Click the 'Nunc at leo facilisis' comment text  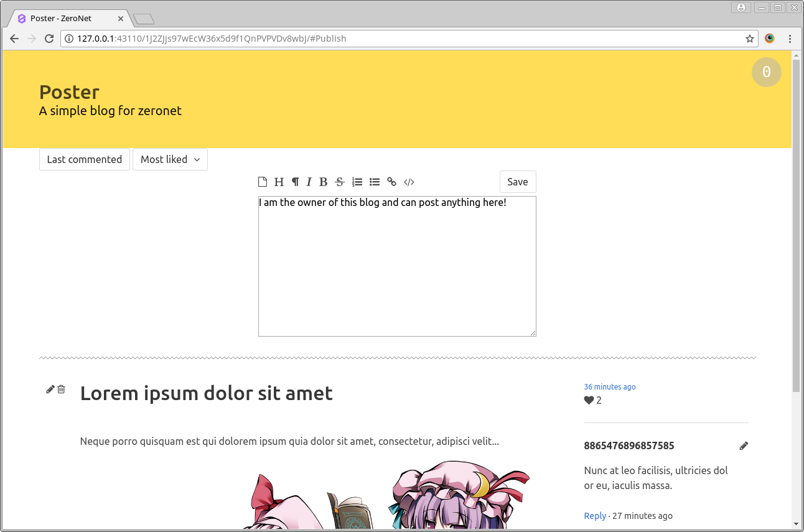click(656, 478)
